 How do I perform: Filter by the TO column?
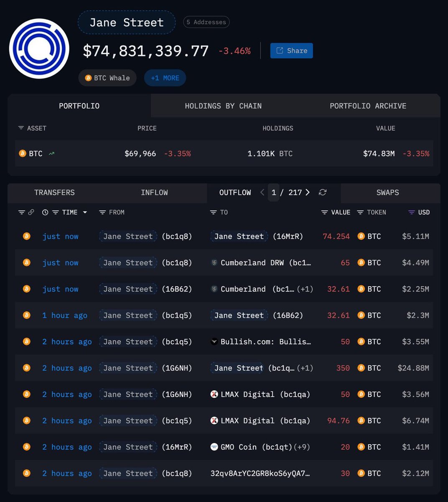pos(213,213)
